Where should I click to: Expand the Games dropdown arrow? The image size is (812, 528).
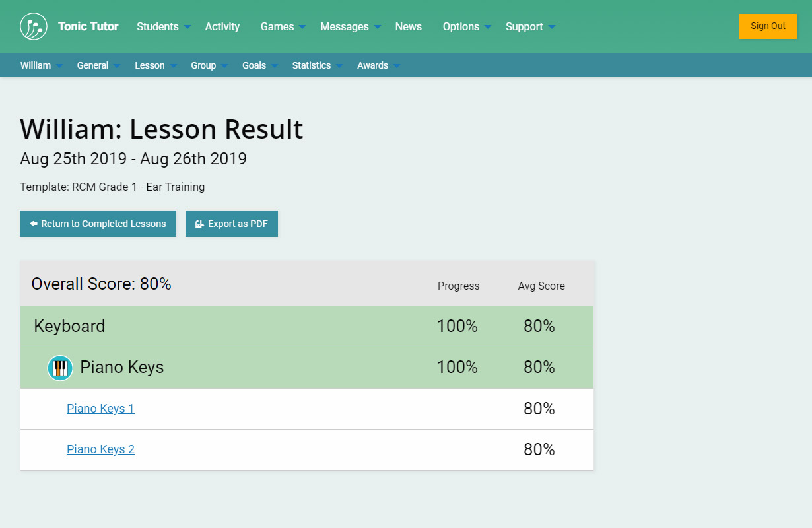tap(302, 27)
